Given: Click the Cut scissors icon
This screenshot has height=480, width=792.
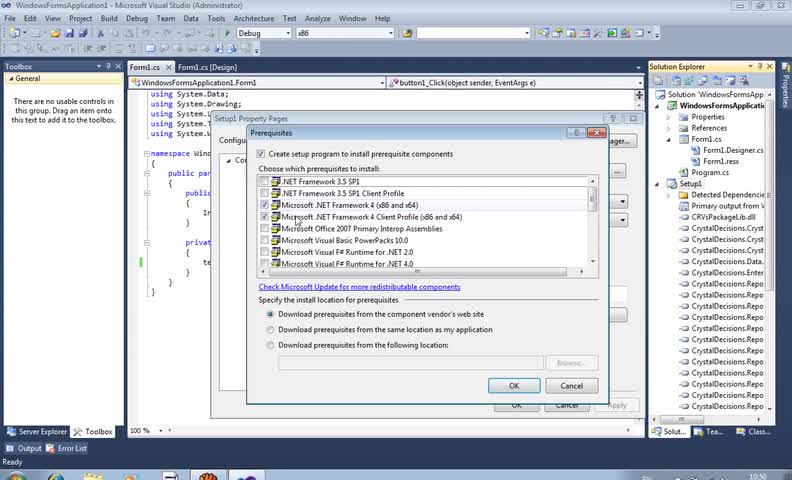Looking at the screenshot, I should coord(101,33).
